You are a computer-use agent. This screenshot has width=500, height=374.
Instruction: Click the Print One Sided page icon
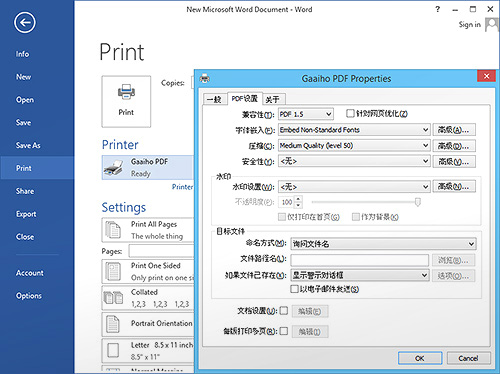pos(113,271)
